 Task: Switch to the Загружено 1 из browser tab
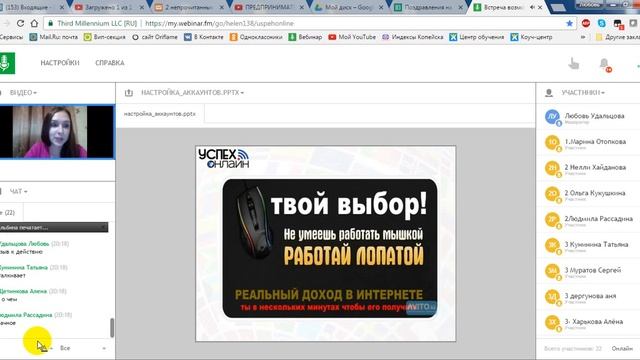[109, 7]
